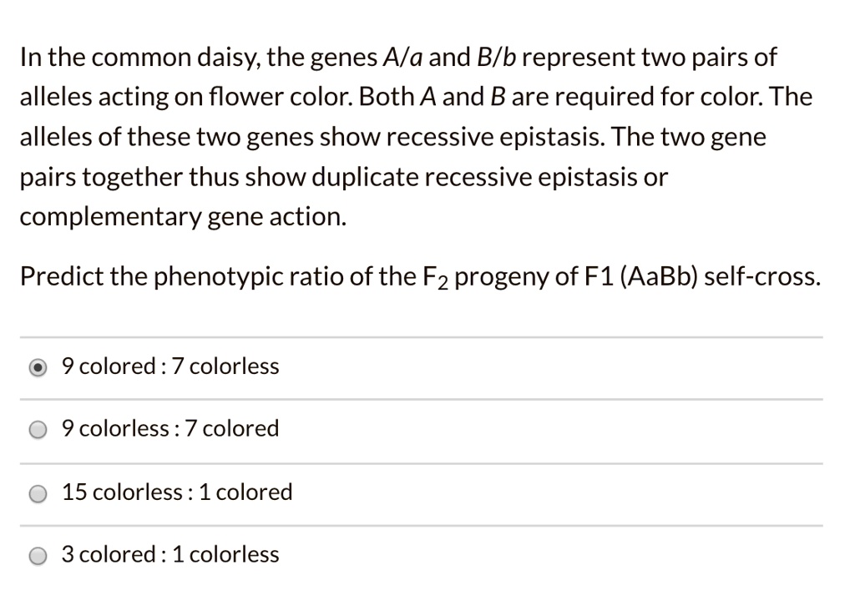Select the '15 colorless : 1 colored' radio button
Image resolution: width=855 pixels, height=616 pixels.
point(37,492)
